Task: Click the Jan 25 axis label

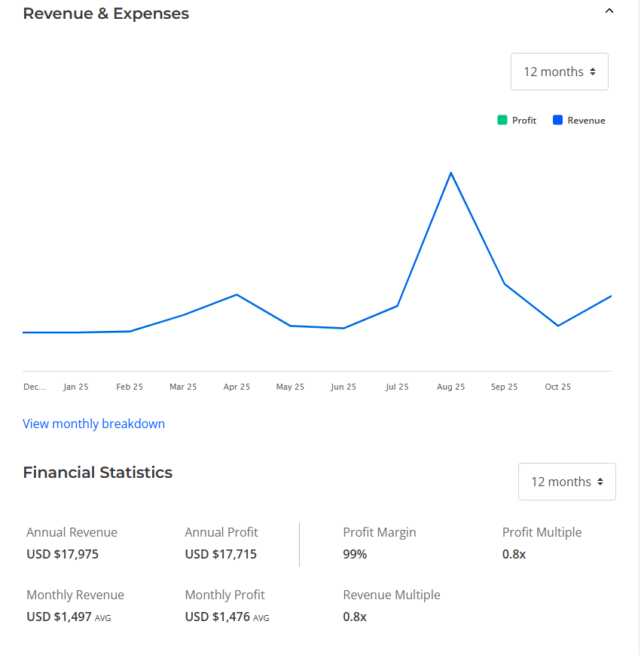Action: [75, 387]
